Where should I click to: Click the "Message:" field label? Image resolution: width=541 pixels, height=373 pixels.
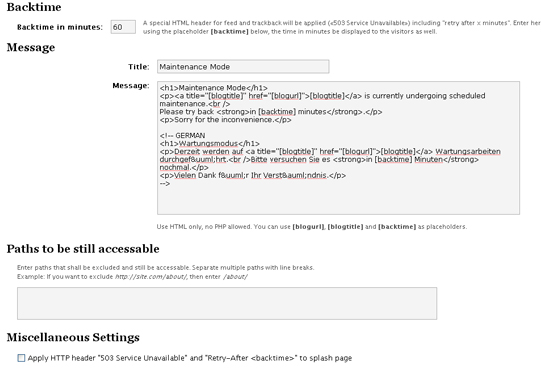131,86
